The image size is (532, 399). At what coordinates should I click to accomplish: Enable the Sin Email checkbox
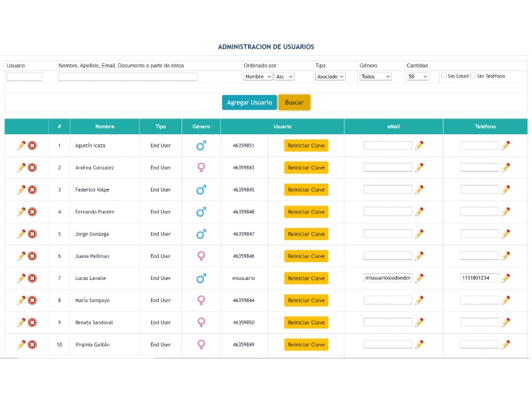coord(444,75)
